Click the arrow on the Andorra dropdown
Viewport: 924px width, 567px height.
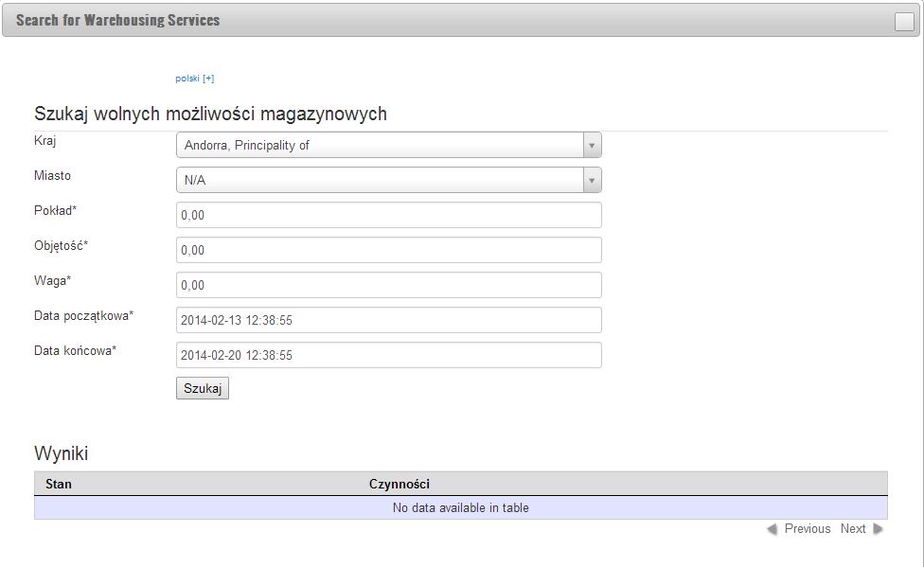592,145
